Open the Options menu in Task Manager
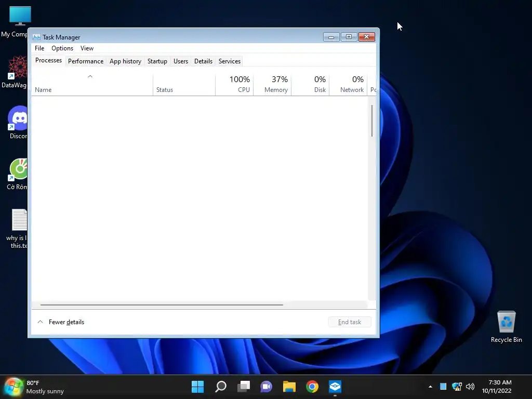The image size is (532, 399). tap(62, 48)
